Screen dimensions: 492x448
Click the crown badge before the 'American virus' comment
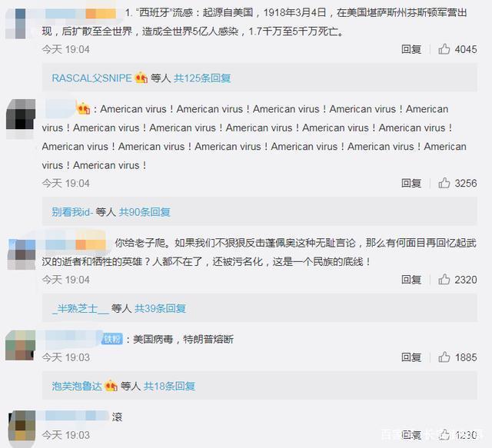(x=83, y=108)
